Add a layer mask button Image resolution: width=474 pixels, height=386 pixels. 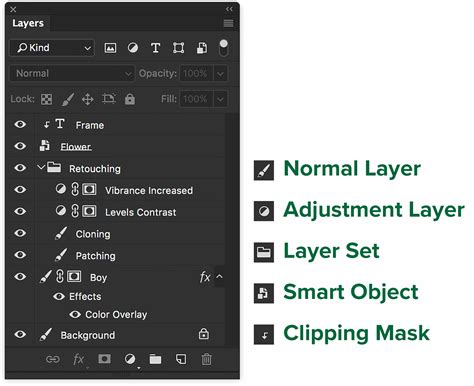click(104, 359)
